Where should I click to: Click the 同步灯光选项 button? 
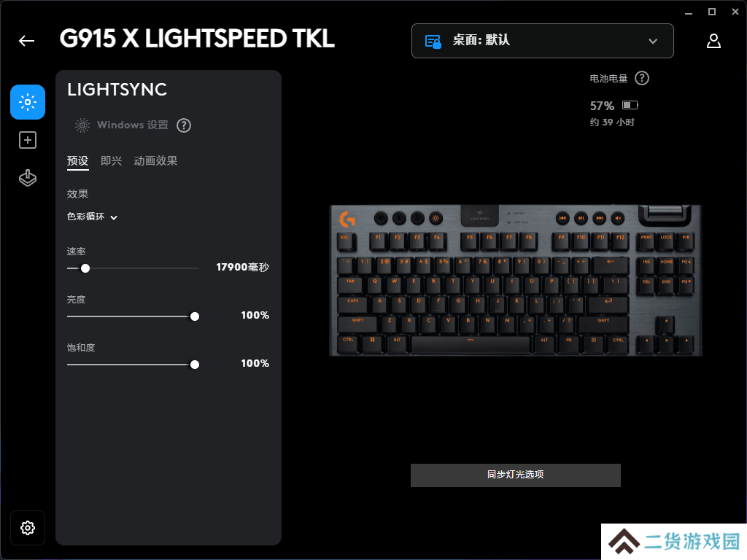click(516, 475)
